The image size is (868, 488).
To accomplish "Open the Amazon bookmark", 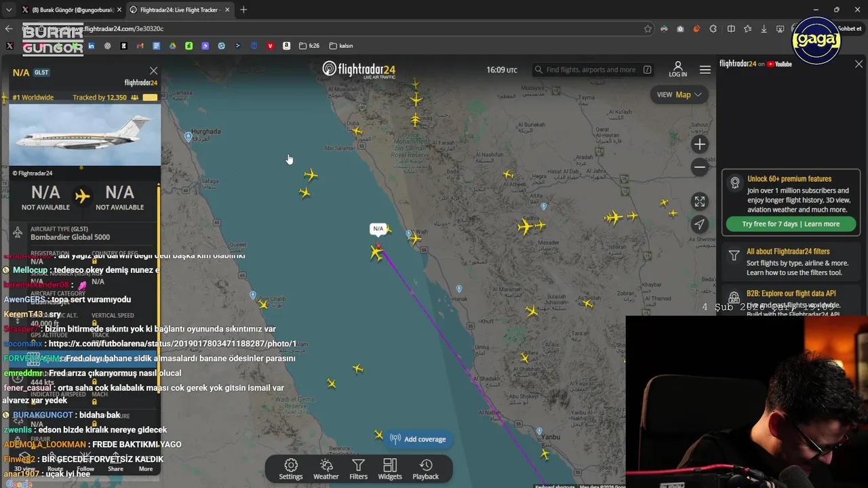I will tap(286, 46).
